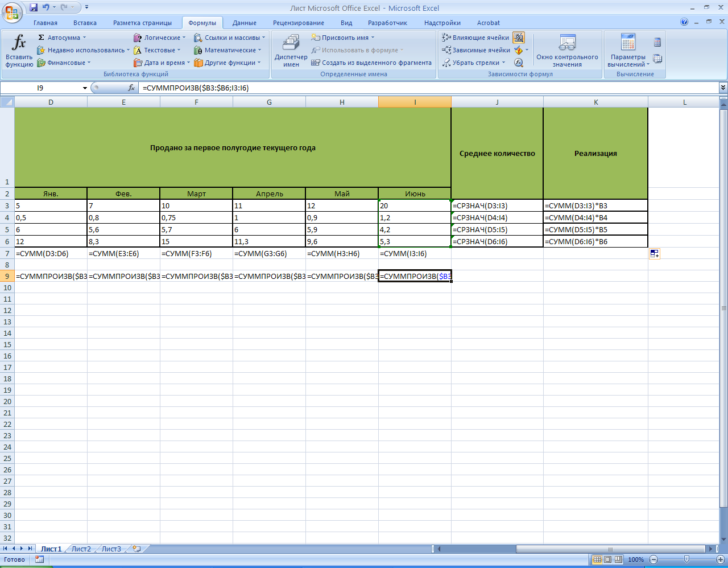Select row header 7
Viewport: 728px width, 568px height.
[7, 253]
